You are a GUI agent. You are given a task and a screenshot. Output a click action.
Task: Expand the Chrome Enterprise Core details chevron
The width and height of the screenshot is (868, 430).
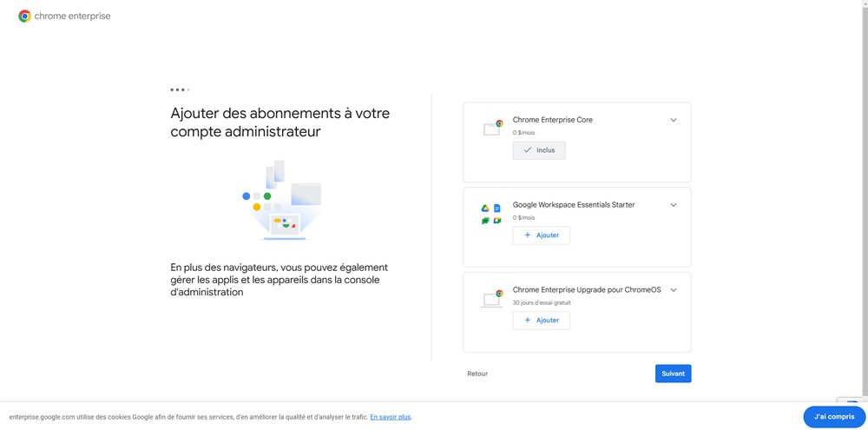(x=674, y=120)
